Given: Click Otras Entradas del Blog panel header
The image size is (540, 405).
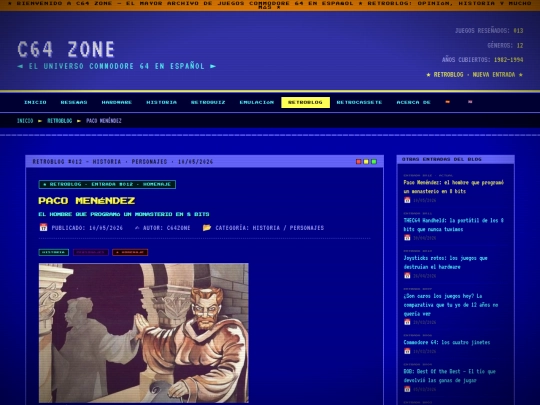Looking at the screenshot, I should pyautogui.click(x=456, y=159).
